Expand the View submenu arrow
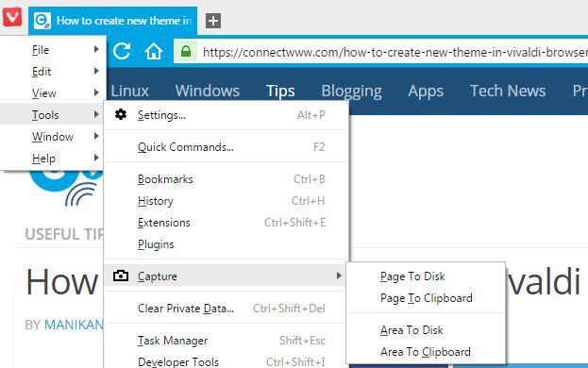This screenshot has width=588, height=368. pyautogui.click(x=96, y=92)
